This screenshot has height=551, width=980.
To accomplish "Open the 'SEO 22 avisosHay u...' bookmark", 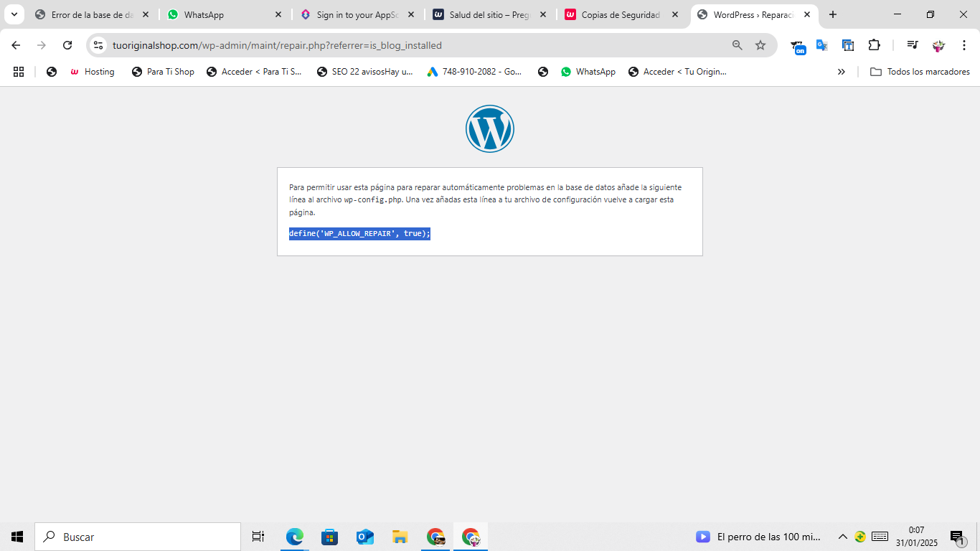I will click(x=365, y=72).
